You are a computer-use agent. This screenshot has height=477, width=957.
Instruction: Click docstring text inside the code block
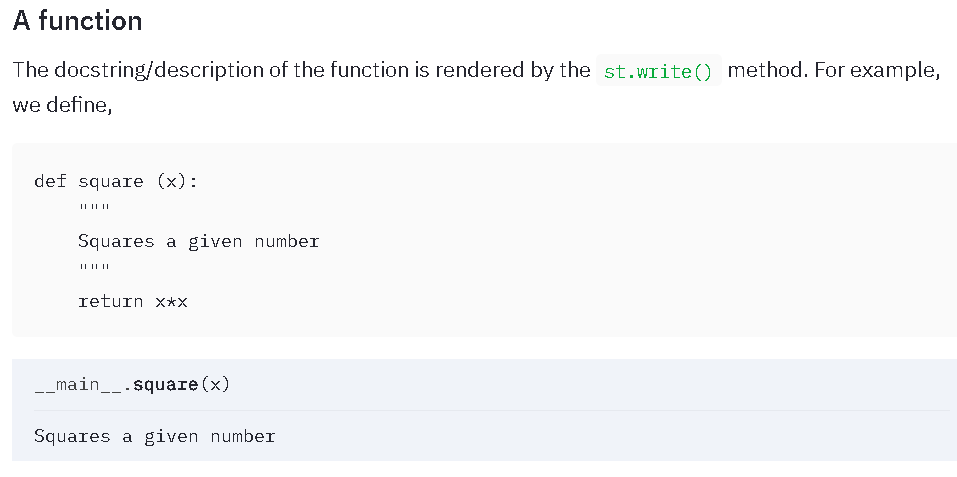[x=198, y=241]
